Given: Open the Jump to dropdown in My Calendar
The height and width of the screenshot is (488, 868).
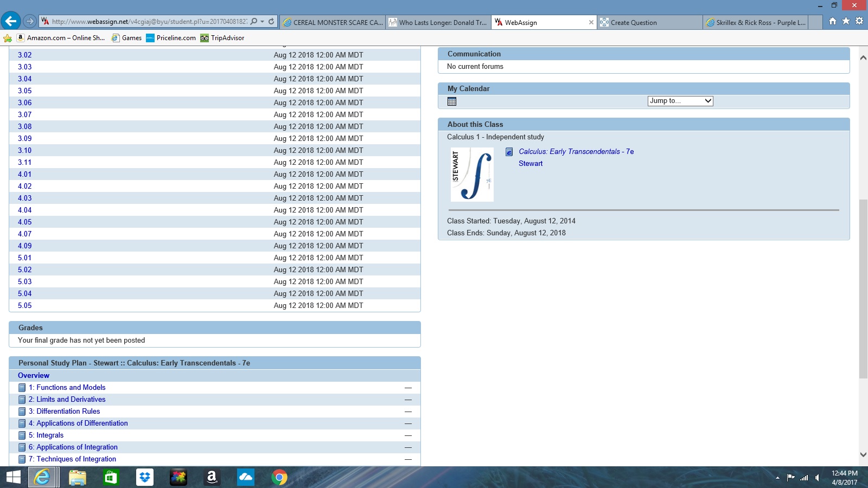Looking at the screenshot, I should (x=680, y=101).
